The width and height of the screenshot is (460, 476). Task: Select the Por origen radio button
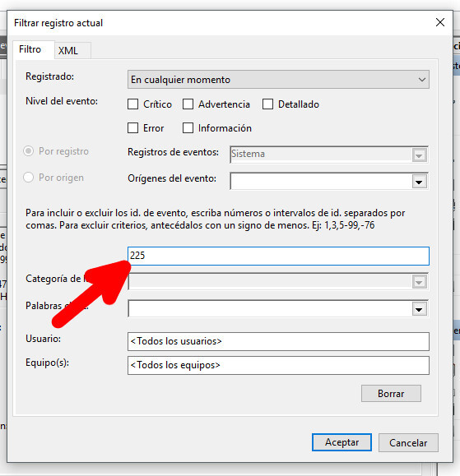(x=29, y=178)
